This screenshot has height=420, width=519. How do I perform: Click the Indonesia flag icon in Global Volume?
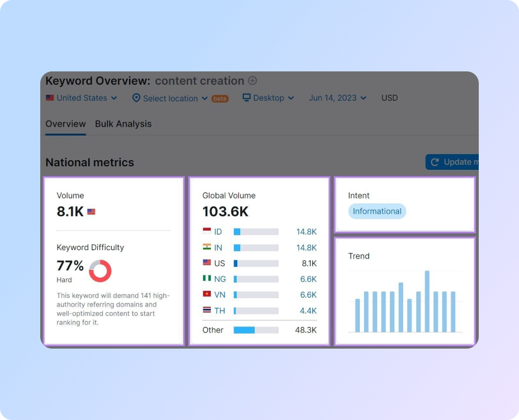(207, 232)
